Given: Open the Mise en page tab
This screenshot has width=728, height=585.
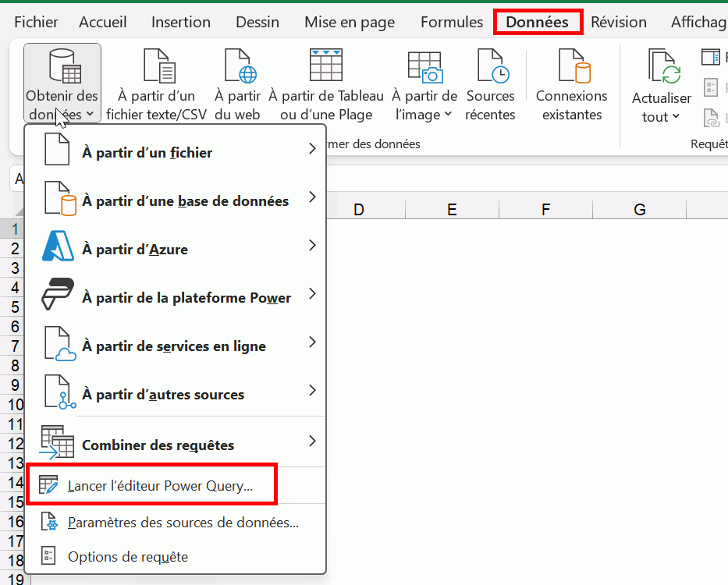Looking at the screenshot, I should point(350,22).
